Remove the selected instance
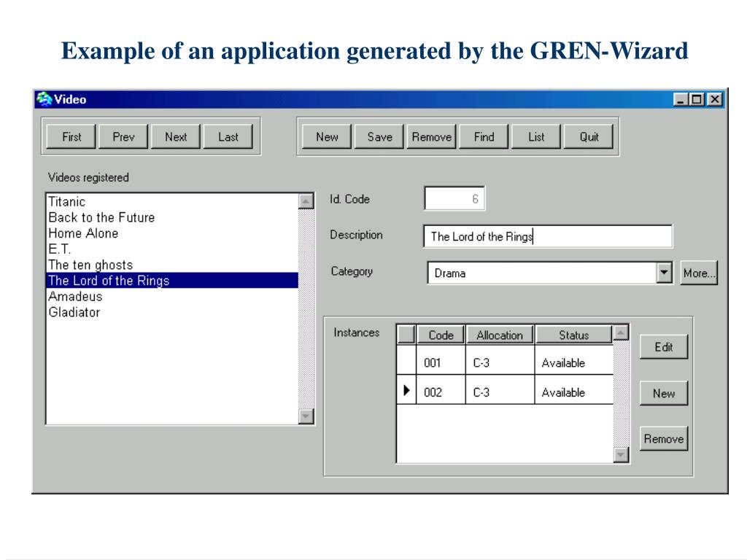The height and width of the screenshot is (560, 747). coord(664,438)
